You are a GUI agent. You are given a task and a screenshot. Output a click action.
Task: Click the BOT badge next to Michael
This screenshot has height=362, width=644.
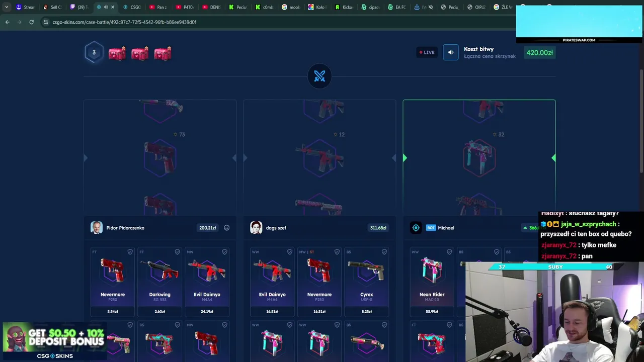[431, 228]
